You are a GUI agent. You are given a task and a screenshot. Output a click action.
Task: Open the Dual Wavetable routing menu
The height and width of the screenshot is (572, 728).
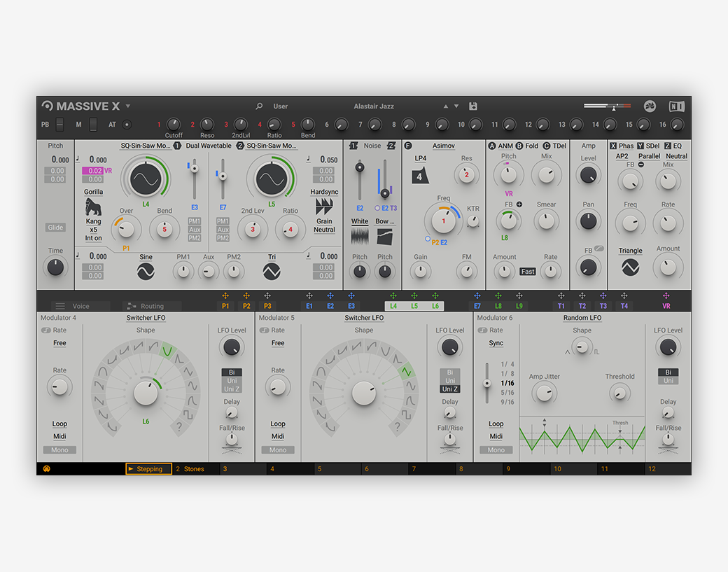(209, 146)
